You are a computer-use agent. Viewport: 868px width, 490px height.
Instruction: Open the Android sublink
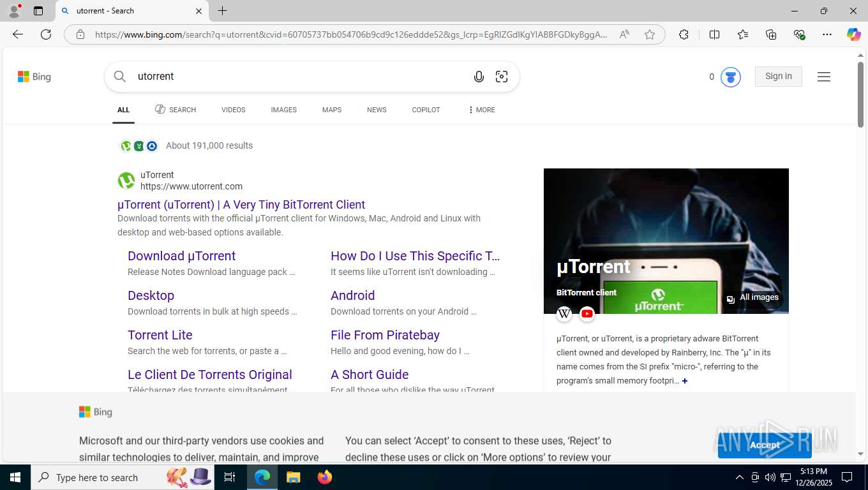click(353, 295)
